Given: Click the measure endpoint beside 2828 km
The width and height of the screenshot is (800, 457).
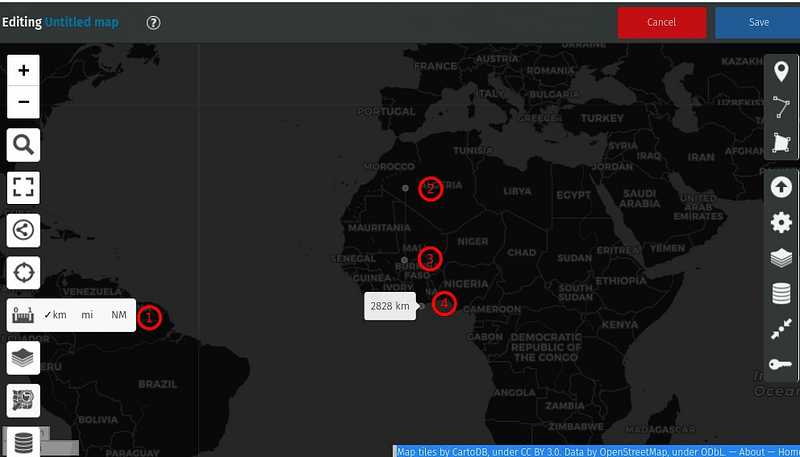Looking at the screenshot, I should pos(422,306).
